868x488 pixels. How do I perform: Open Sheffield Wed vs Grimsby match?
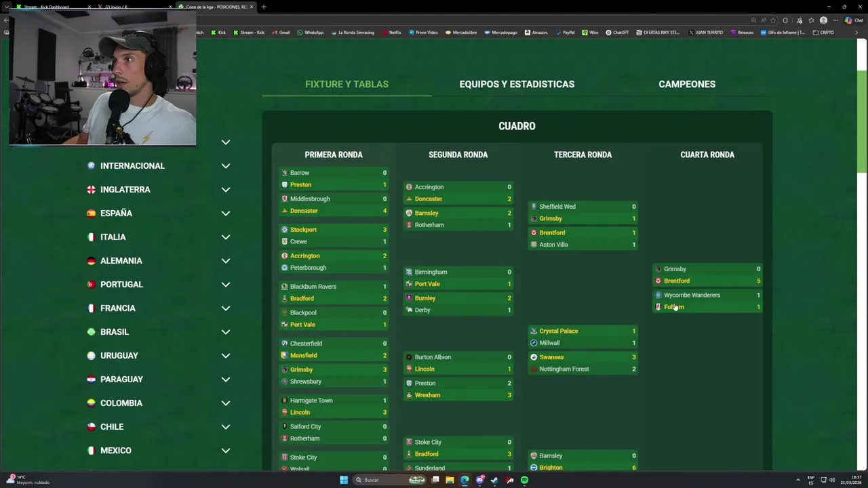[x=583, y=212]
